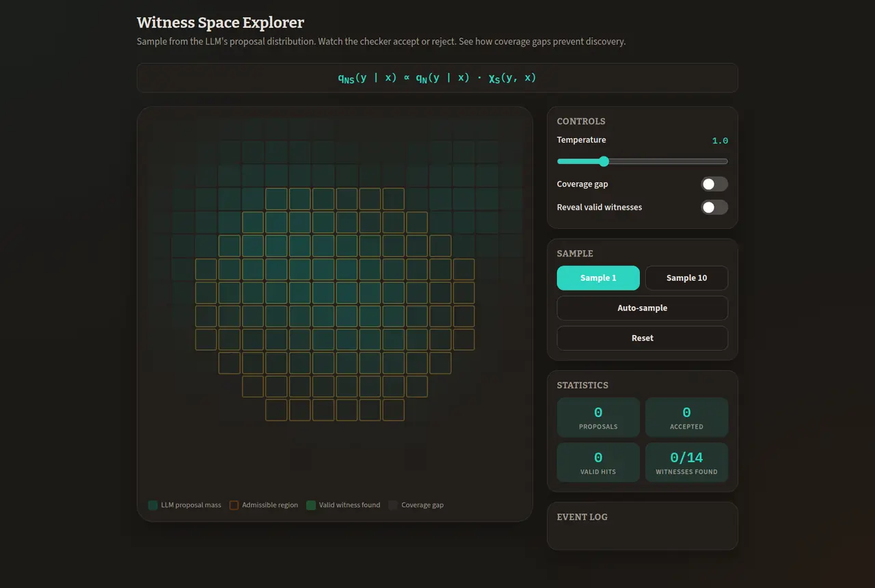Select the Proposals statistic card
This screenshot has height=588, width=875.
click(598, 418)
